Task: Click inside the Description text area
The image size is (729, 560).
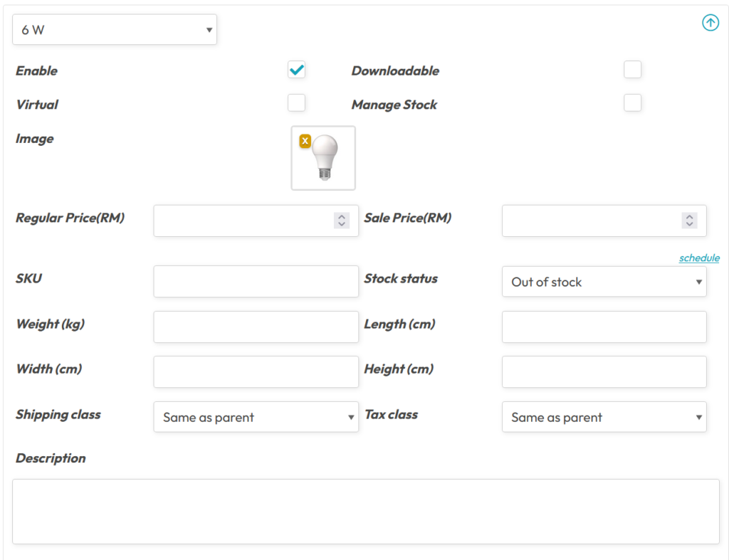Action: [x=365, y=511]
